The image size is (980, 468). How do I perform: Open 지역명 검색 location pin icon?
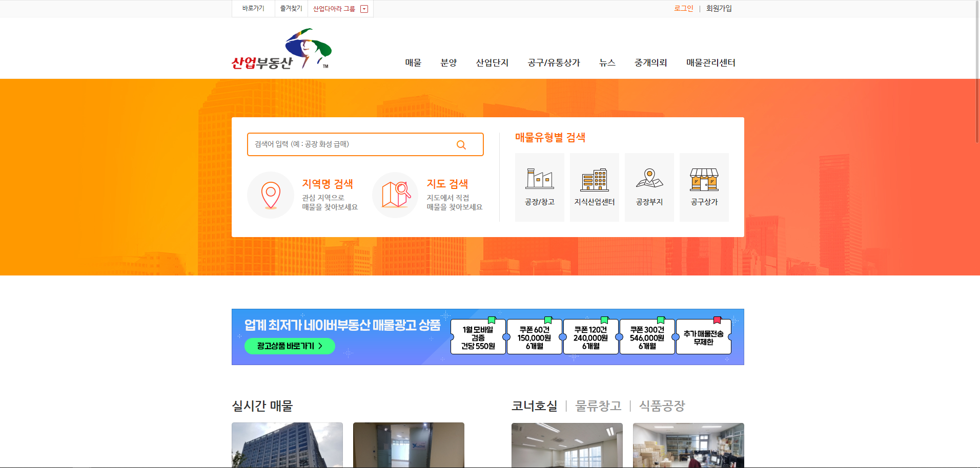click(271, 195)
